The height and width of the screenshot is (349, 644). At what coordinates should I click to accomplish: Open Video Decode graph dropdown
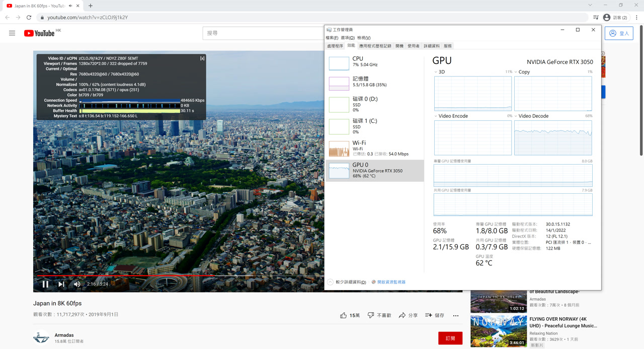(516, 116)
